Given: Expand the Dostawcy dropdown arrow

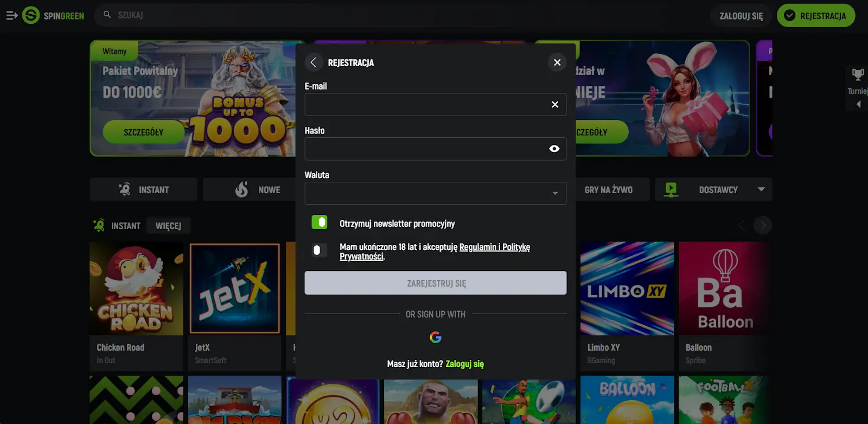Looking at the screenshot, I should [x=761, y=189].
